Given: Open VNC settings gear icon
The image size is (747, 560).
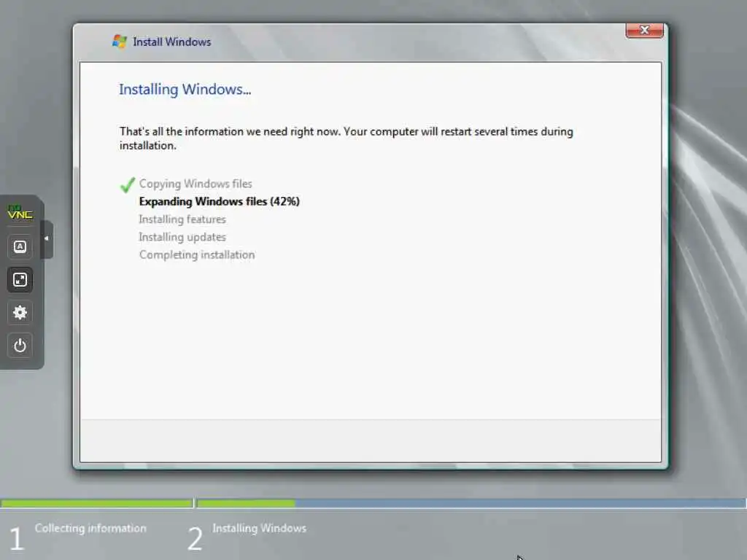Looking at the screenshot, I should 20,312.
